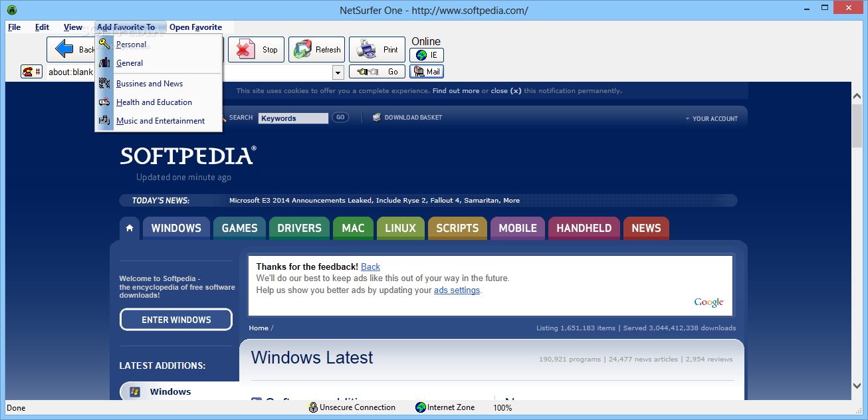Switch to the Drivers tab

(299, 228)
